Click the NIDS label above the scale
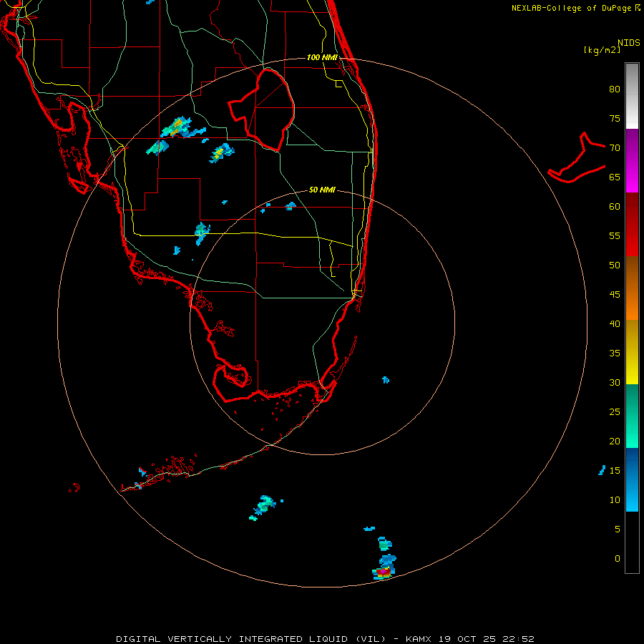Viewport: 644px width, 644px height. [628, 43]
